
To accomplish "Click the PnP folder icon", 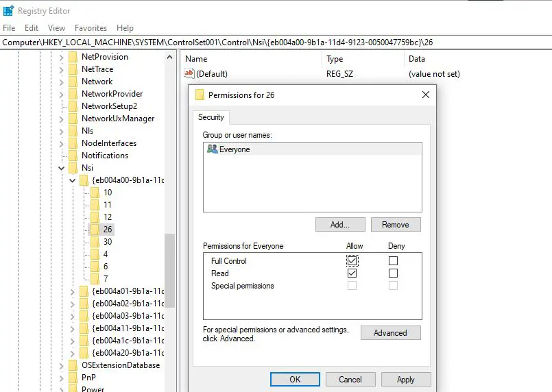I will point(73,378).
